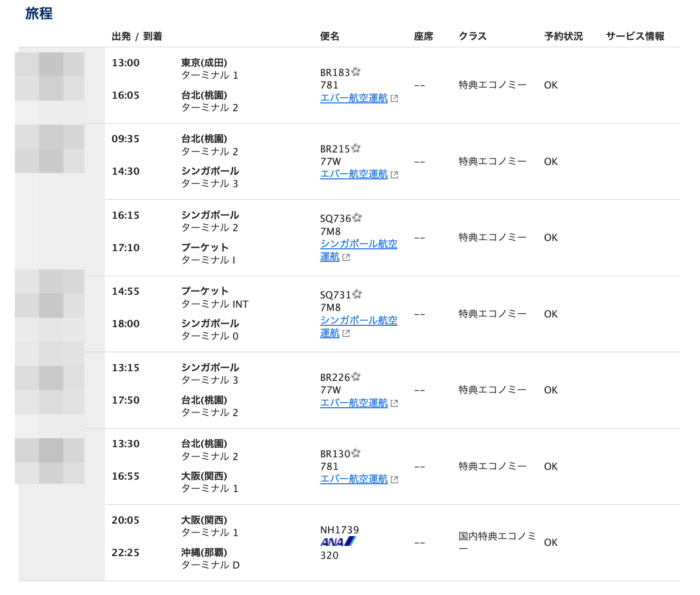This screenshot has width=700, height=595.
Task: Click the Star Alliance icon beside BR130
Action: [x=356, y=453]
